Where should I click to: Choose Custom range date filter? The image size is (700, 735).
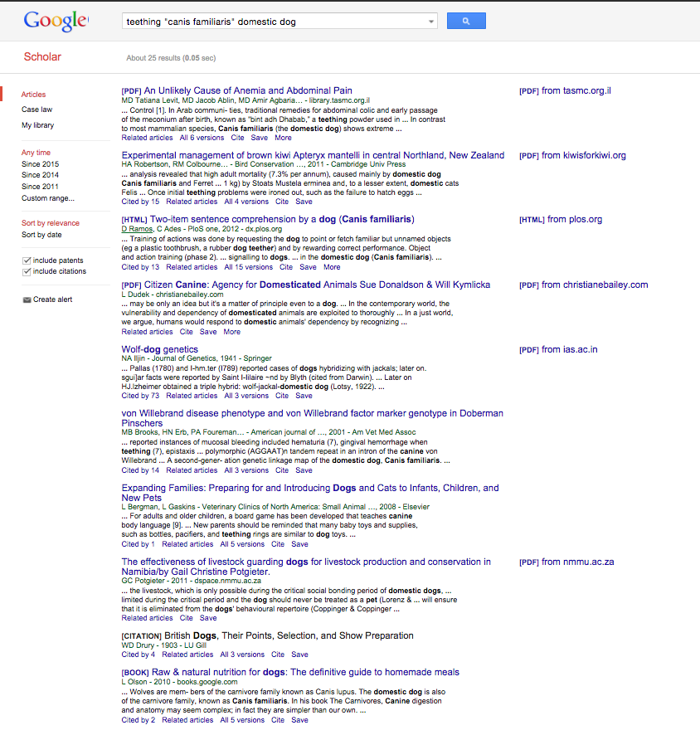[x=47, y=198]
